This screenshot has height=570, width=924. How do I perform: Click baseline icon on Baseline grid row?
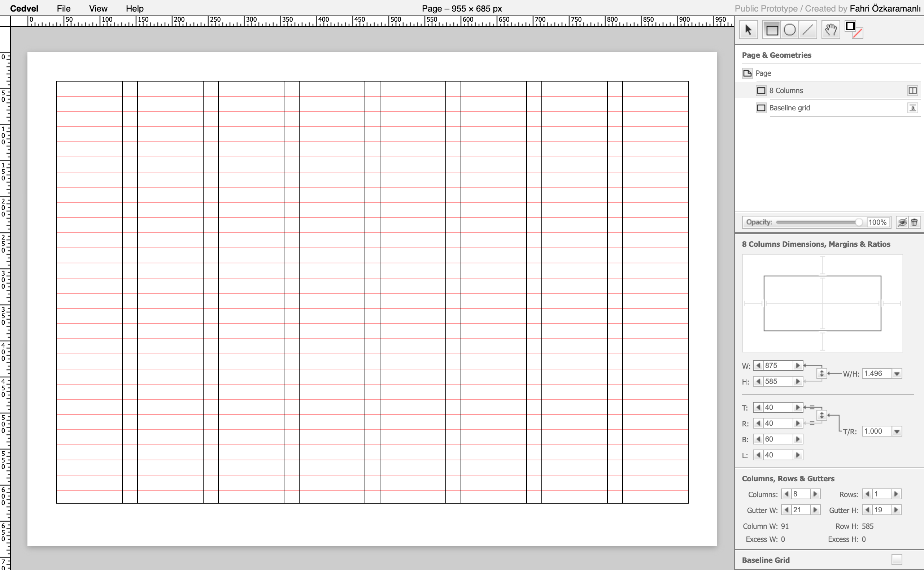click(x=912, y=108)
